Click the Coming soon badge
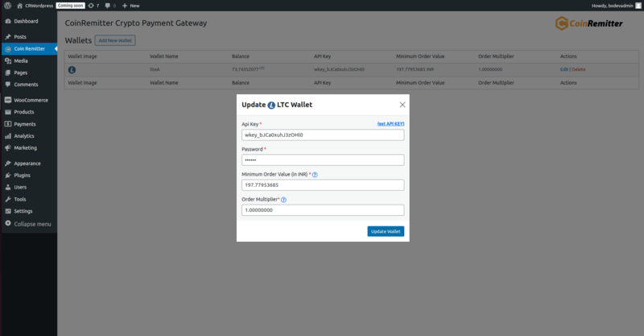644x336 pixels. (x=70, y=6)
